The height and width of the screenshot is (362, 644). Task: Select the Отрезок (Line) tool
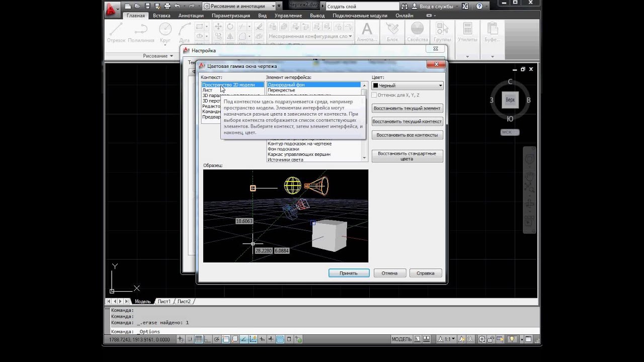(116, 33)
